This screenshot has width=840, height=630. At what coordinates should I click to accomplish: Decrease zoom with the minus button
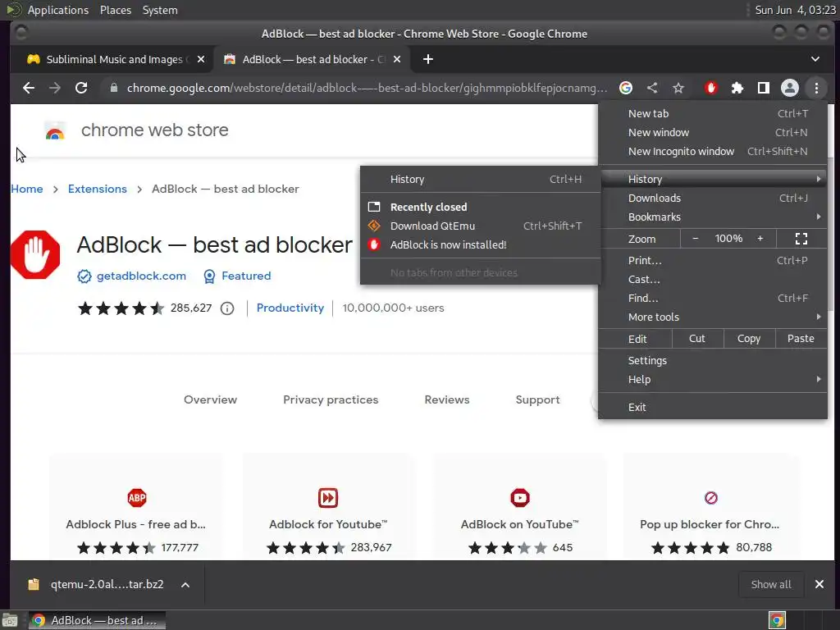695,239
